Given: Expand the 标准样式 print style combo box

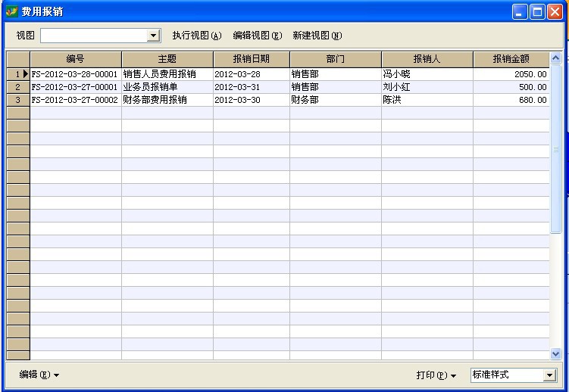Looking at the screenshot, I should [x=549, y=375].
